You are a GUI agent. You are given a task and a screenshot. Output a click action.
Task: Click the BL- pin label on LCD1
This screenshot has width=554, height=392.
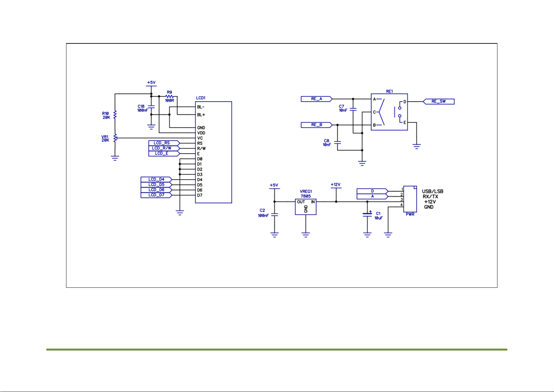coord(201,107)
